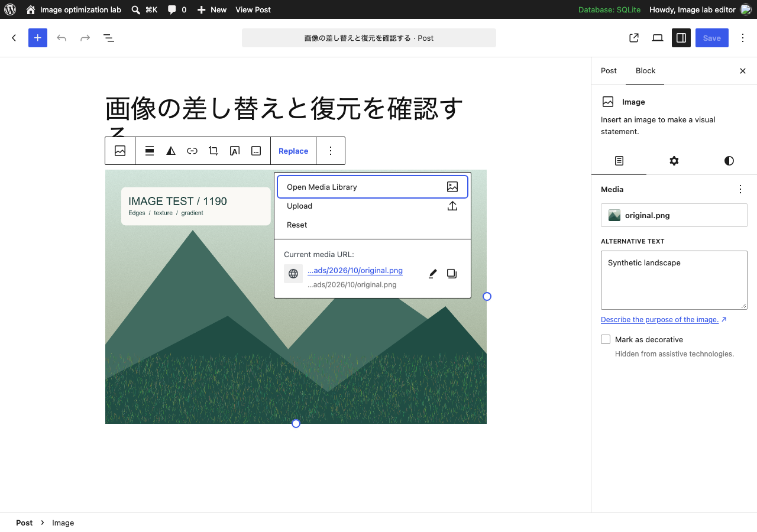Click the Image block icon in sidebar
The image size is (757, 532).
pos(608,102)
